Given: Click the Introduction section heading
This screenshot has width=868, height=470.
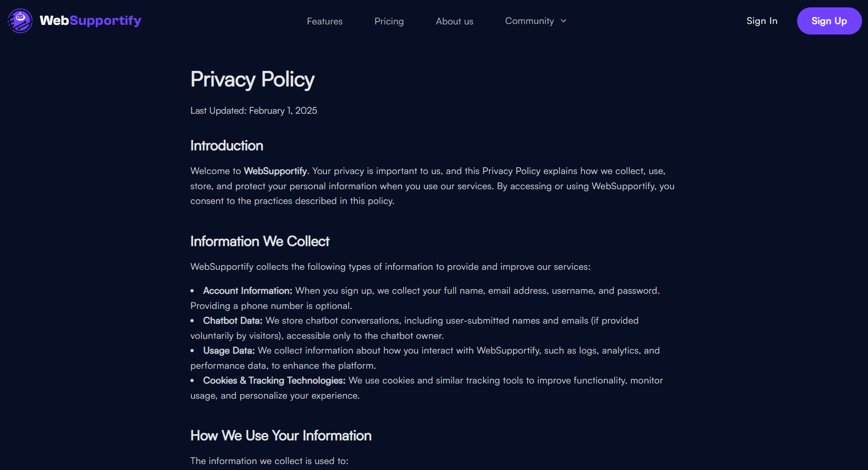Looking at the screenshot, I should 226,145.
